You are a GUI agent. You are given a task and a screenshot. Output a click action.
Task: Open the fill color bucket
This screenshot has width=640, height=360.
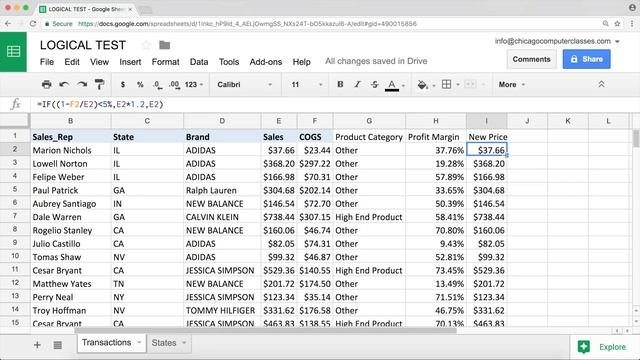(422, 84)
